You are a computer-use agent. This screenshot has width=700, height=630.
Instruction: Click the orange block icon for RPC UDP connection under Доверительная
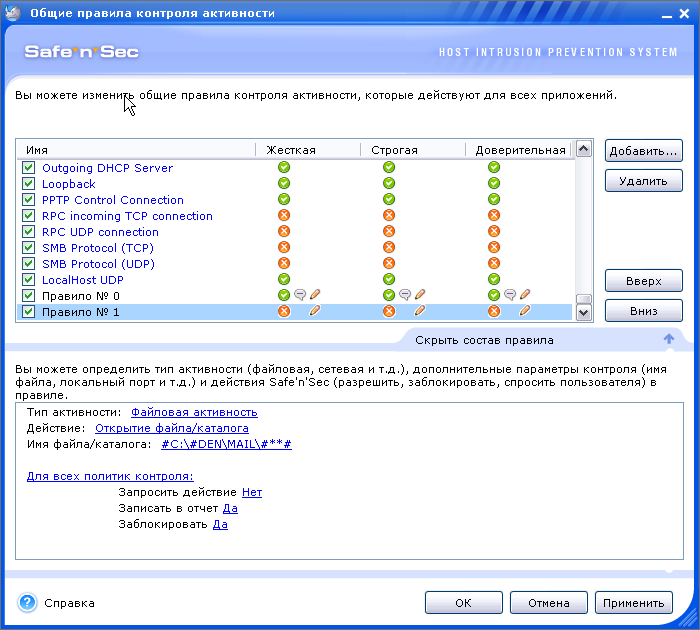click(x=494, y=232)
